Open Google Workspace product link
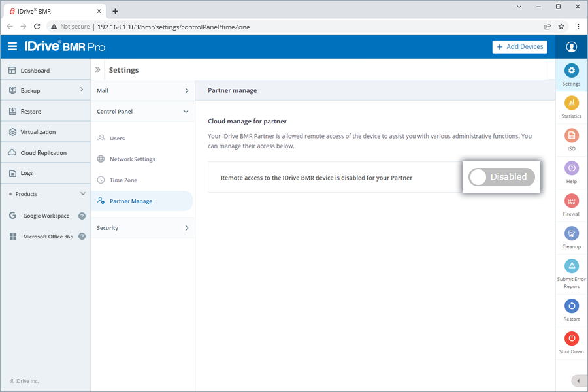 coord(46,216)
